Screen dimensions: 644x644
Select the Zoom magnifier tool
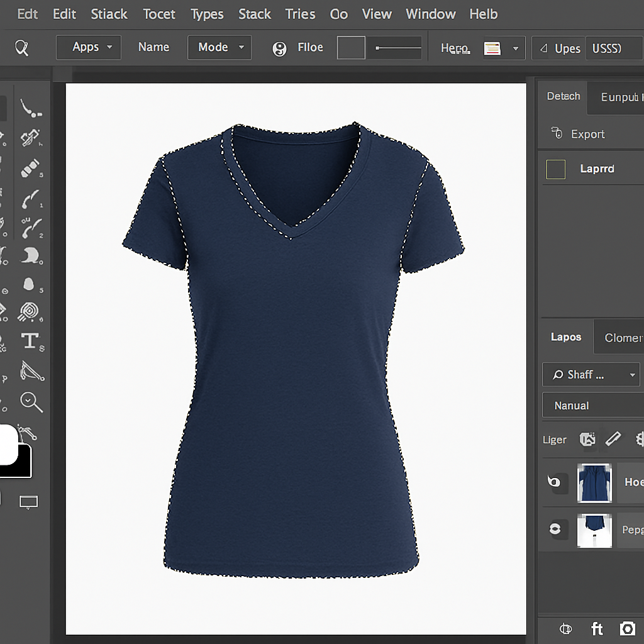point(31,402)
